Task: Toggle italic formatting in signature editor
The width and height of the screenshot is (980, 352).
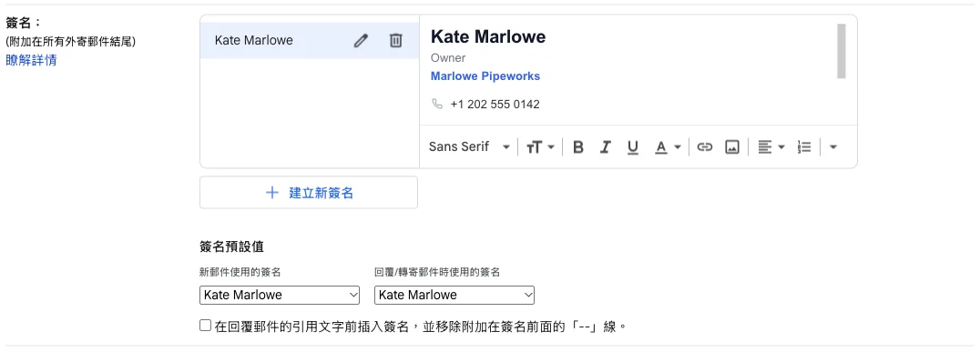Action: (605, 147)
